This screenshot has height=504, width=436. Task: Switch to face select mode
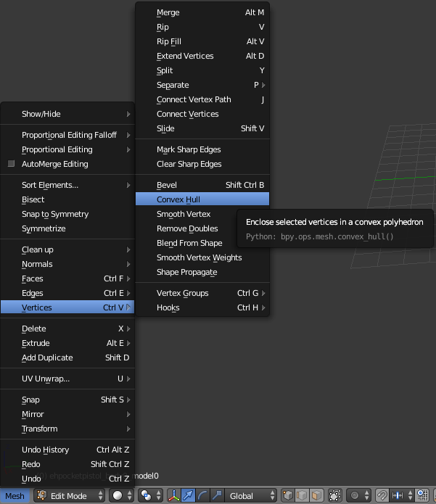[x=316, y=496]
